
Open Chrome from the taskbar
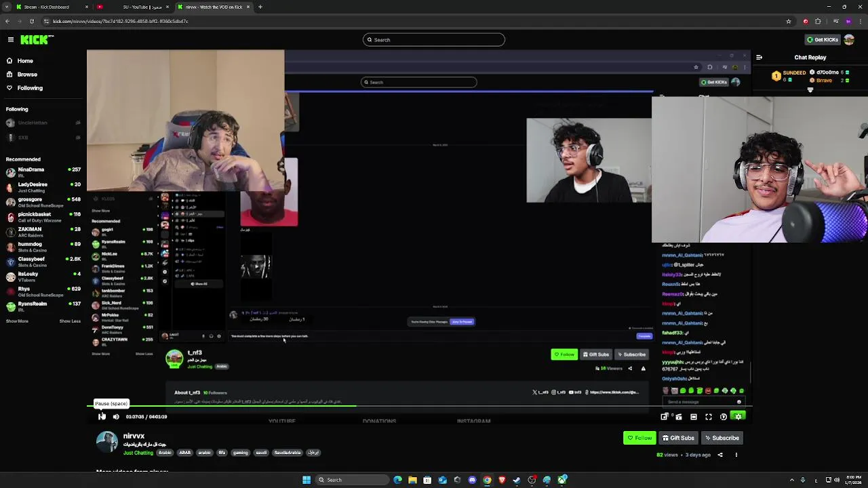point(487,480)
